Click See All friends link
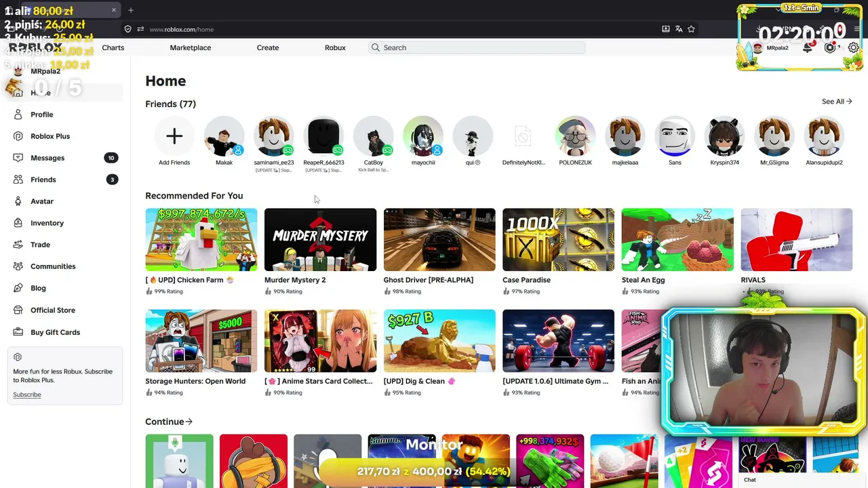The height and width of the screenshot is (488, 868). [x=837, y=102]
